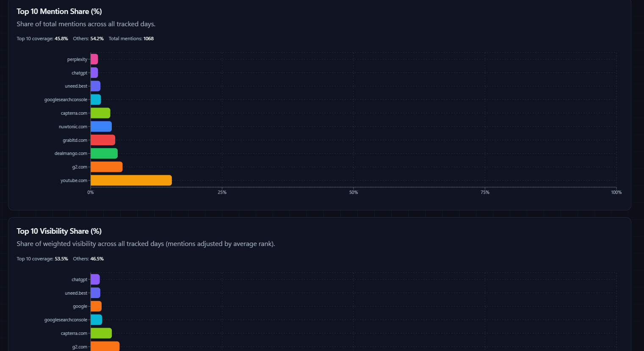Screen dimensions: 644x351
Task: Click the 'dealmango.com' axis label
Action: click(x=71, y=153)
